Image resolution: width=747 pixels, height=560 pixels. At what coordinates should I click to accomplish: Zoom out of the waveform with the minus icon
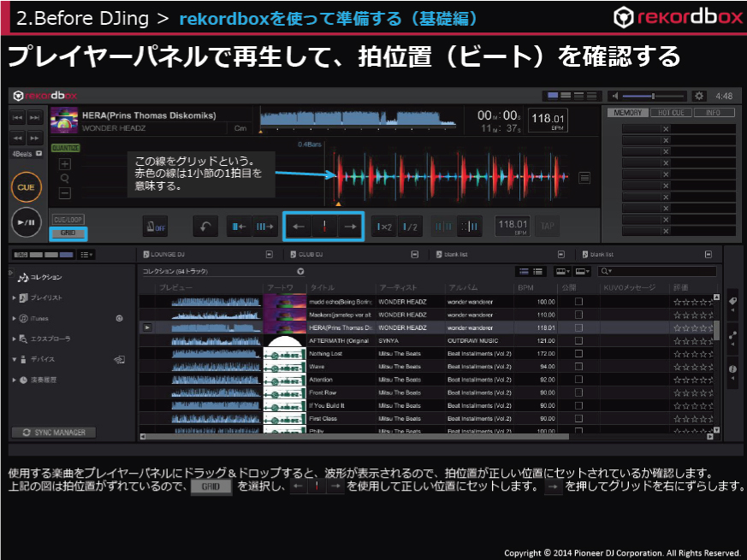[65, 193]
